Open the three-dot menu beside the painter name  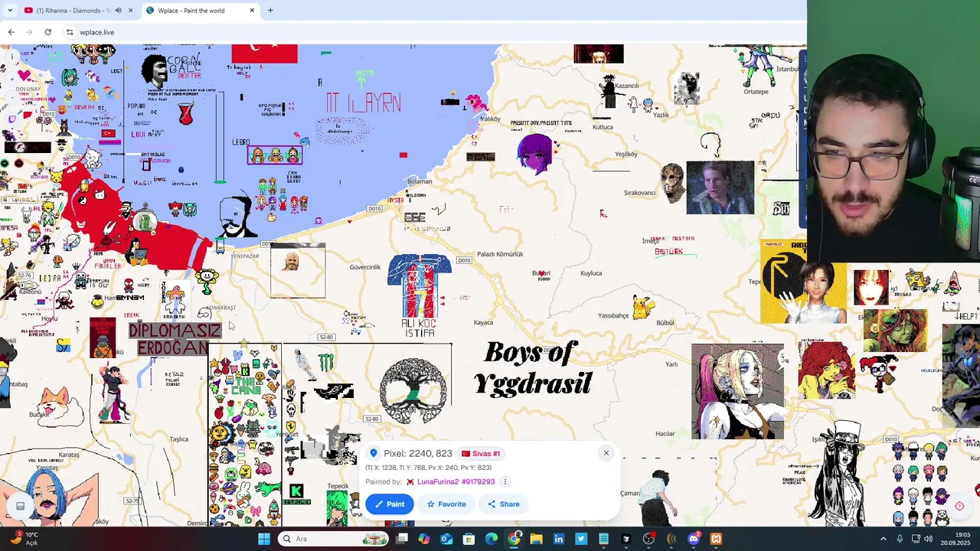(505, 481)
